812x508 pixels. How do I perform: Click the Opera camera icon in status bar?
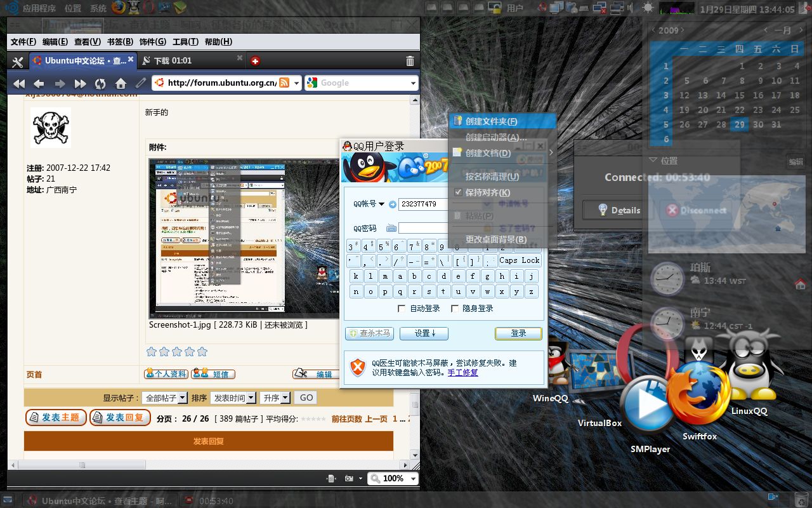tap(350, 478)
